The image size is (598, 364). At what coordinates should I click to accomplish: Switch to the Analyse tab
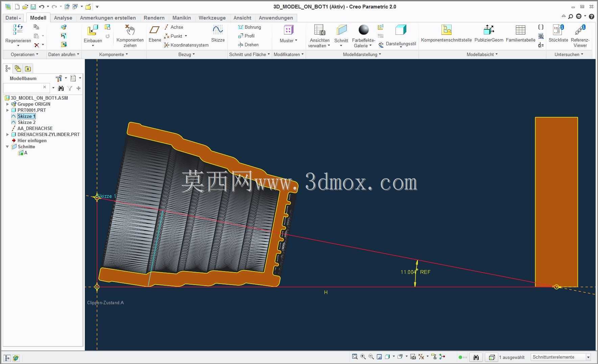[x=63, y=18]
